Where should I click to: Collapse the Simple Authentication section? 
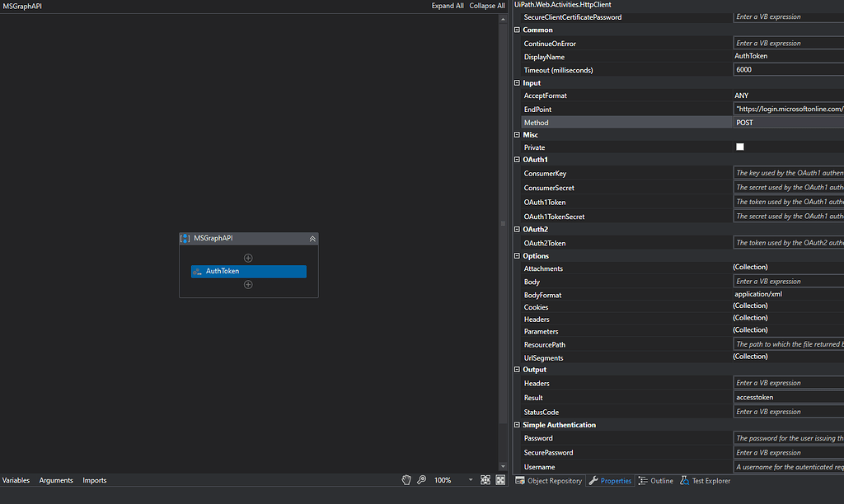(517, 424)
